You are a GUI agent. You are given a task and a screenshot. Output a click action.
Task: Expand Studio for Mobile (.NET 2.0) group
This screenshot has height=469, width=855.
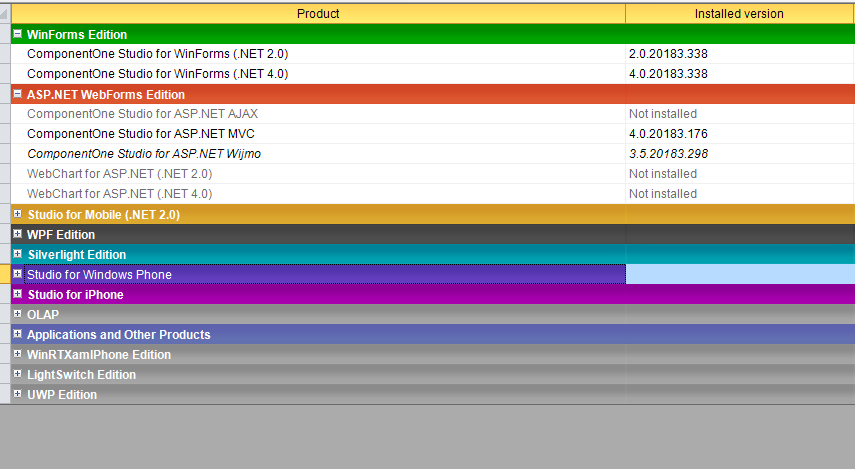(17, 214)
